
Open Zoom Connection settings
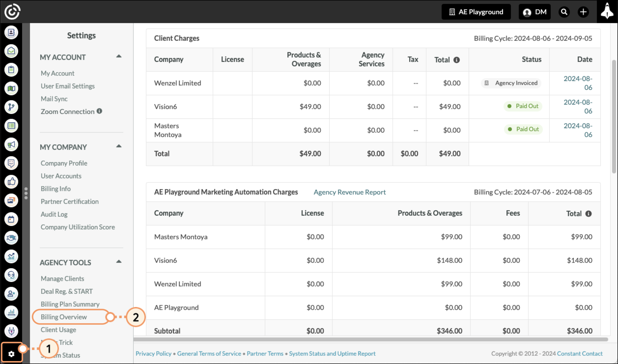pyautogui.click(x=68, y=112)
